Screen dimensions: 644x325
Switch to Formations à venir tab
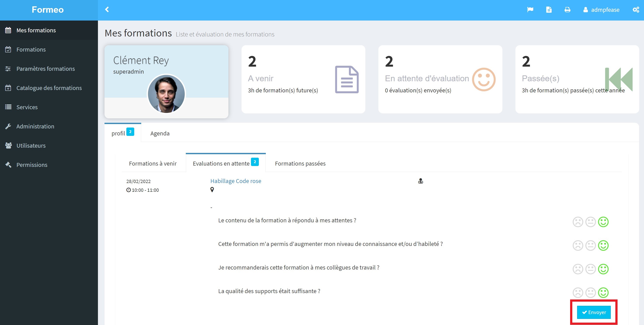153,164
